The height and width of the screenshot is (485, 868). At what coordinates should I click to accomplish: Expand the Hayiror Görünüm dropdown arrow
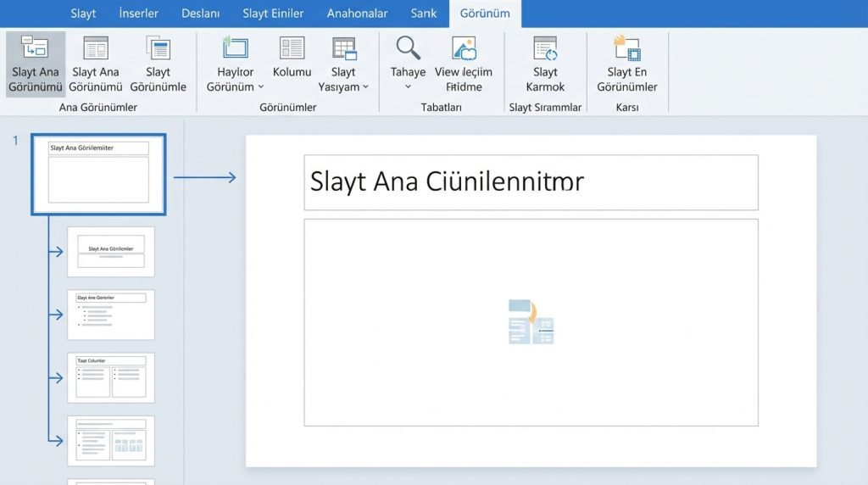[261, 87]
